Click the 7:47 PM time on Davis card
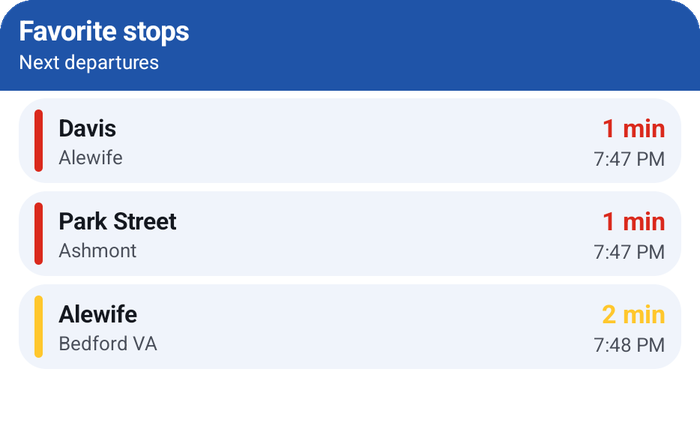Screen dimensions: 700x432 pos(629,159)
